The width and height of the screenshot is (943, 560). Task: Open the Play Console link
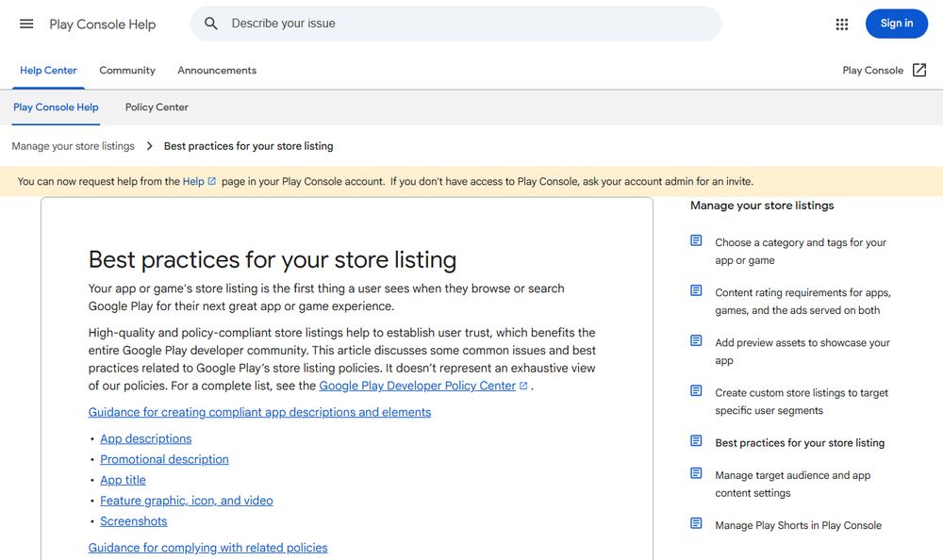coord(872,71)
